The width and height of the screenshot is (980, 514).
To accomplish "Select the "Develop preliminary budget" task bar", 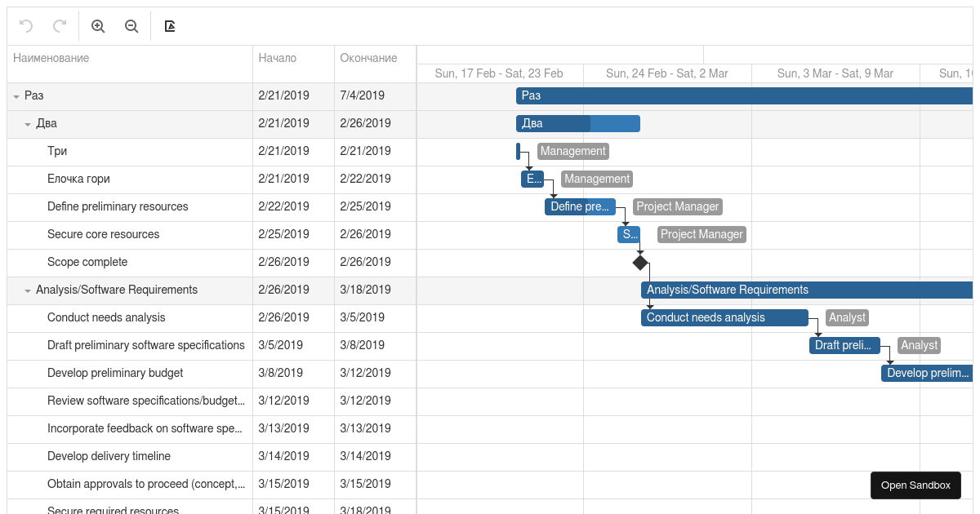I will [x=927, y=373].
